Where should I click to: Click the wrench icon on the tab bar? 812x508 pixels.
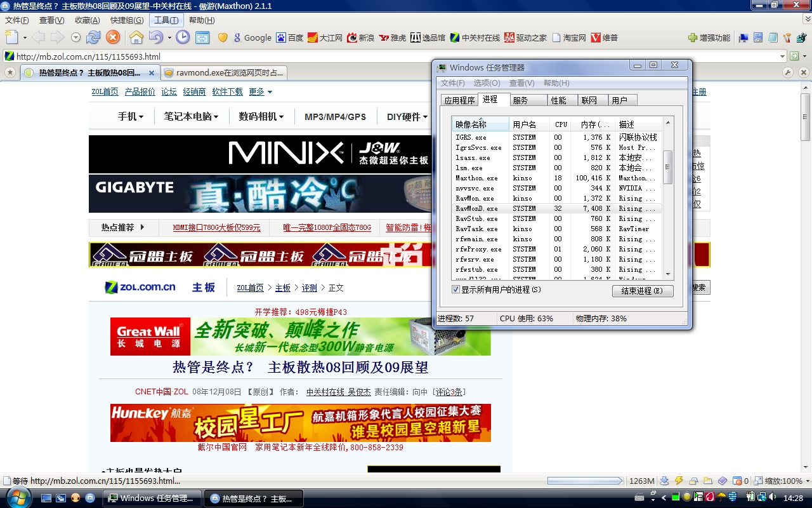(788, 72)
